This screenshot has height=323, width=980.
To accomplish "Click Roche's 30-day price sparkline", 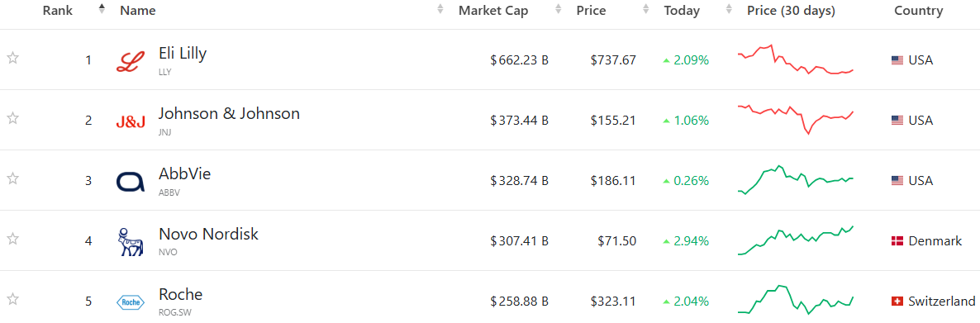I will tap(796, 300).
